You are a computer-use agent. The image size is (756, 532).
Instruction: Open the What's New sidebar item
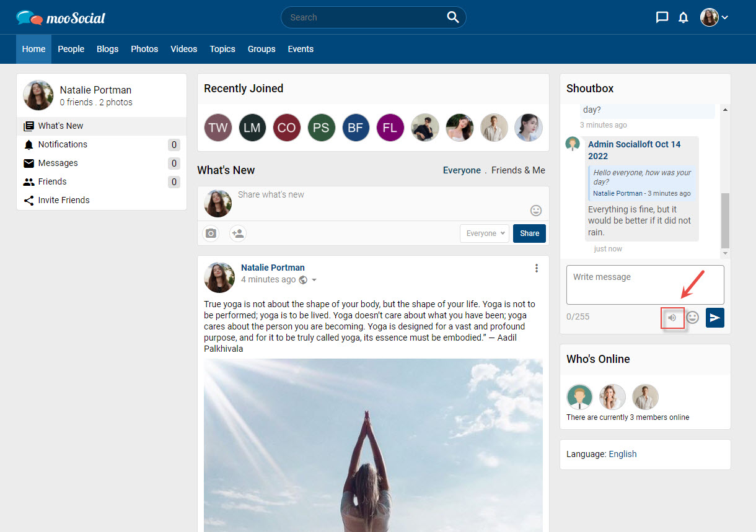pos(102,126)
